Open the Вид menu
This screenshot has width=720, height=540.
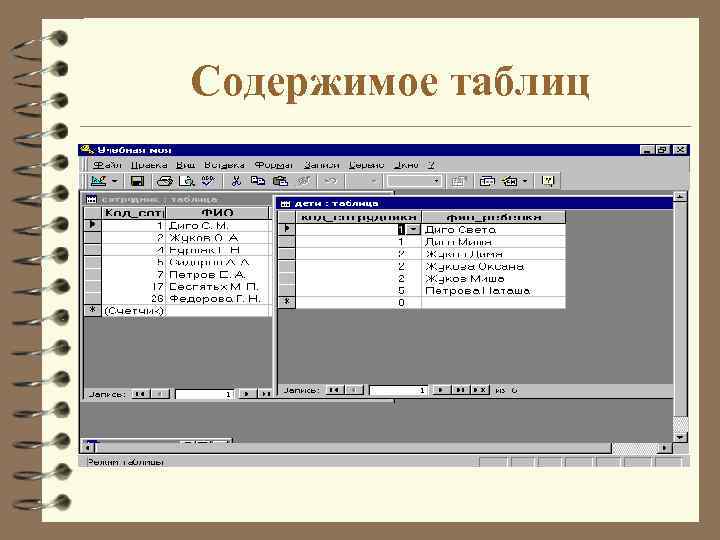[x=186, y=165]
